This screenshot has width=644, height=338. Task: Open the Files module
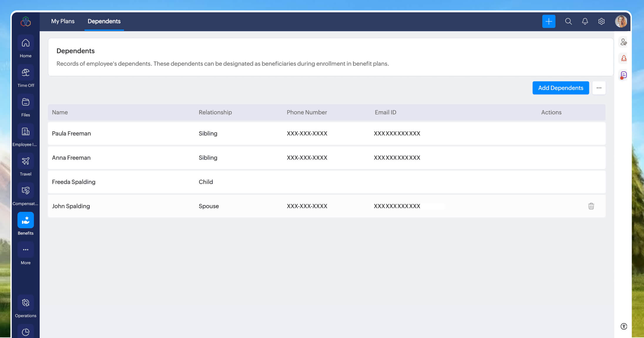26,102
